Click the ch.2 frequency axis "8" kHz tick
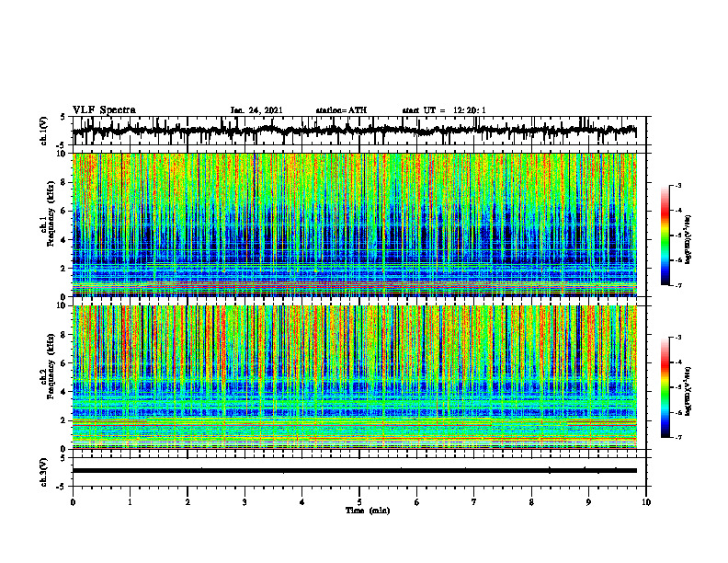Viewport: 728px width, 563px height. pyautogui.click(x=65, y=335)
